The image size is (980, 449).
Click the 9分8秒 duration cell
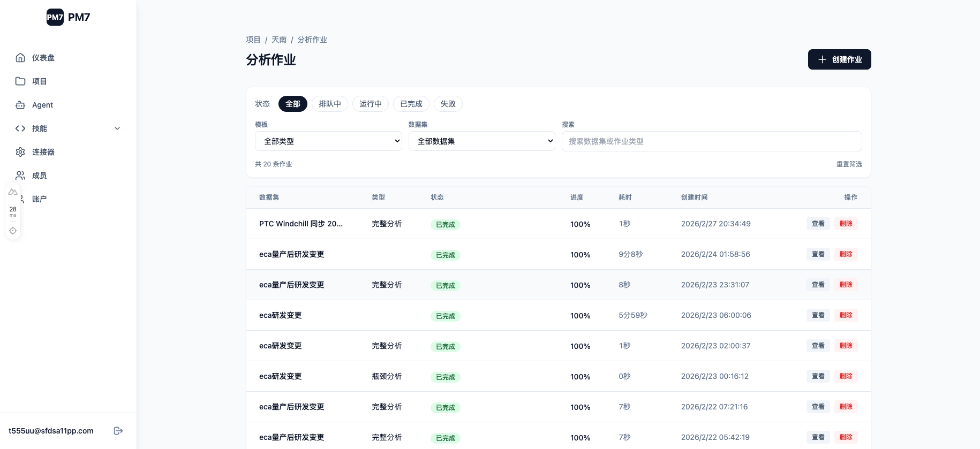pyautogui.click(x=630, y=254)
